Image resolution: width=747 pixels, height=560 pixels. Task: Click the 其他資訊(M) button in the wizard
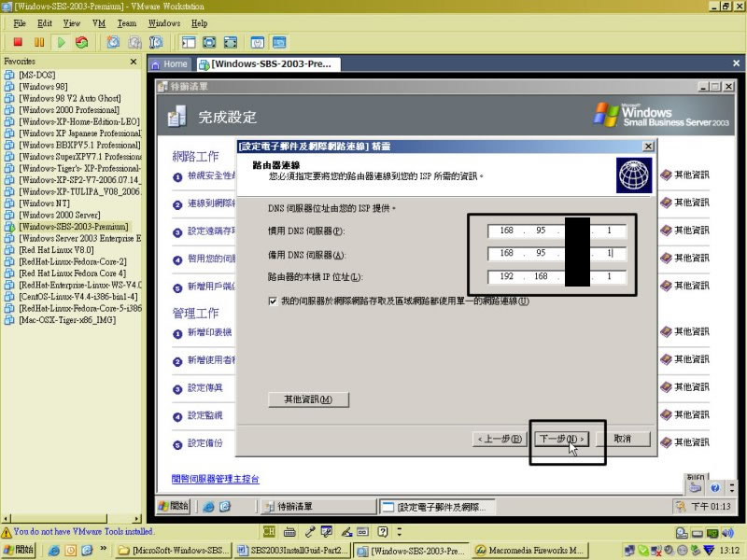pos(308,399)
